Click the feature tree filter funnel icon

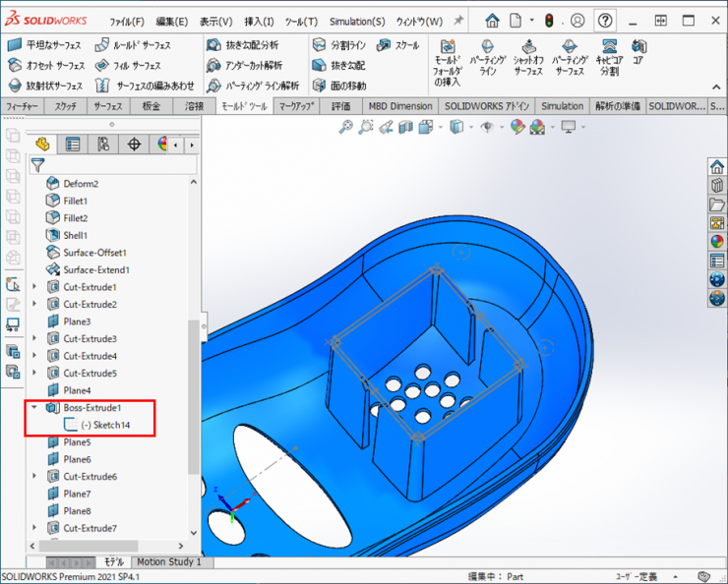tap(37, 165)
